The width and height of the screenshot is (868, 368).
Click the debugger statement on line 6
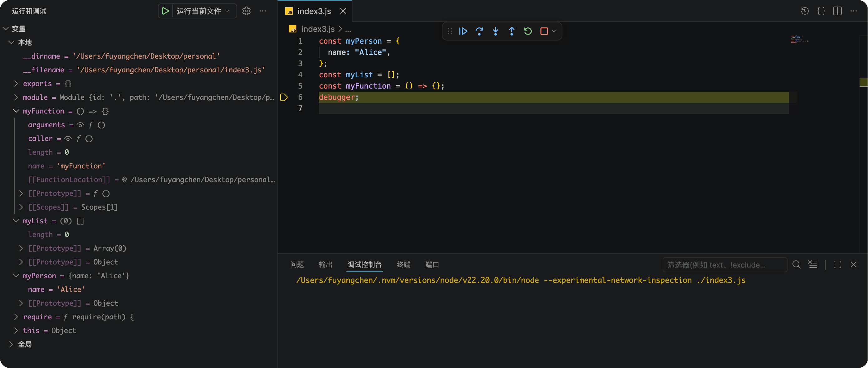point(339,97)
